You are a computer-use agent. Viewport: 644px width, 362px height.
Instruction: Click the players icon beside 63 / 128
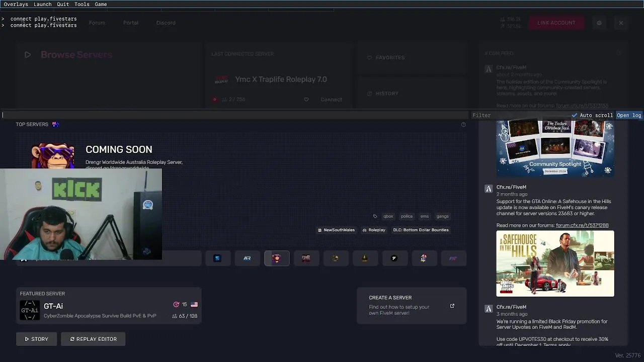click(175, 316)
